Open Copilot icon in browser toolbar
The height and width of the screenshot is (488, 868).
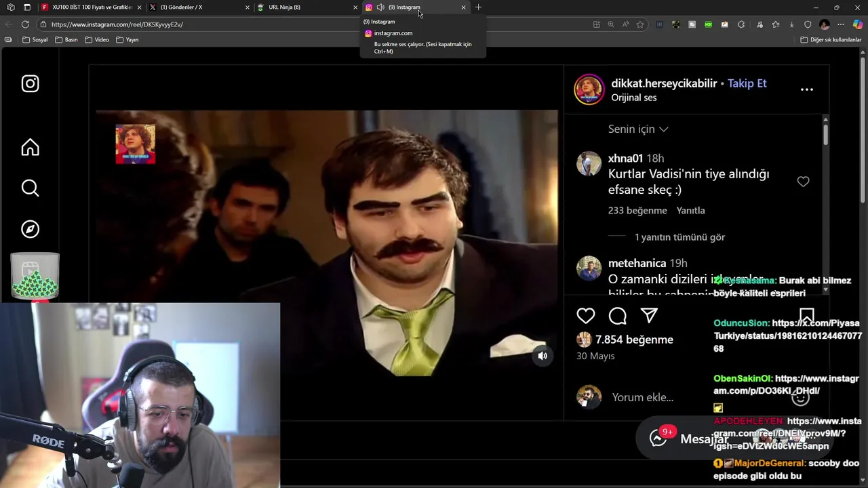point(858,24)
